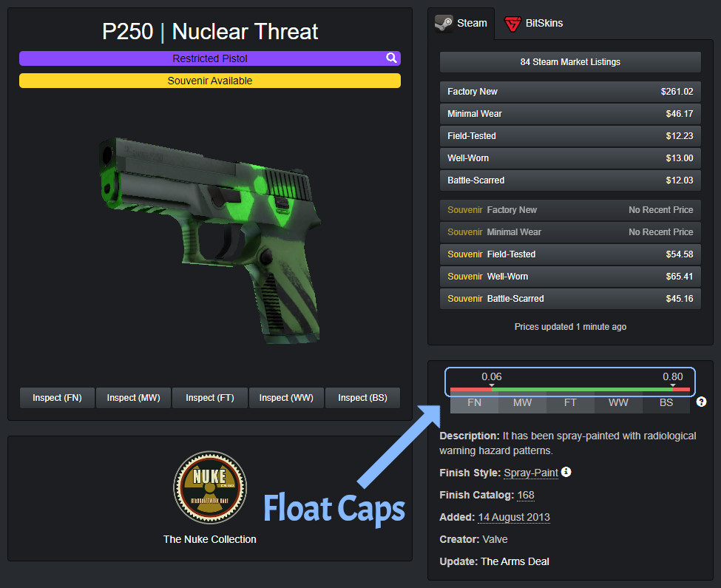Screen dimensions: 721x588
Task: Click Inspect (FN) button
Action: click(x=57, y=398)
